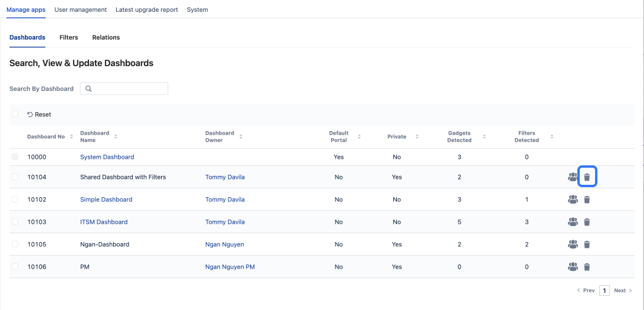Tick checkbox for dashboard 10102

[x=15, y=200]
